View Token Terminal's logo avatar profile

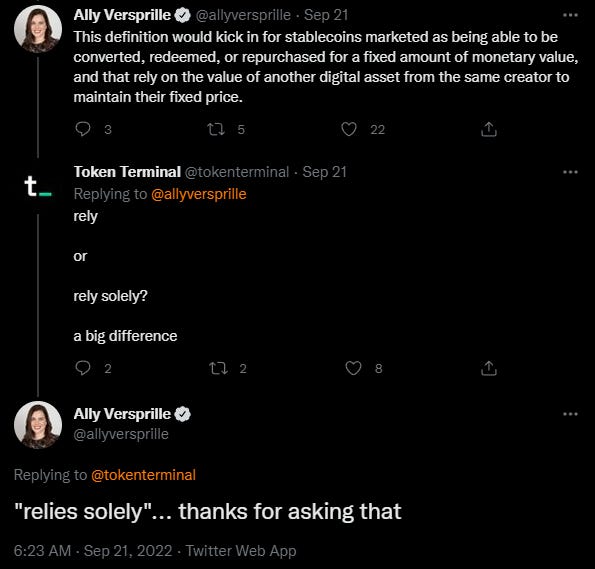coord(38,186)
